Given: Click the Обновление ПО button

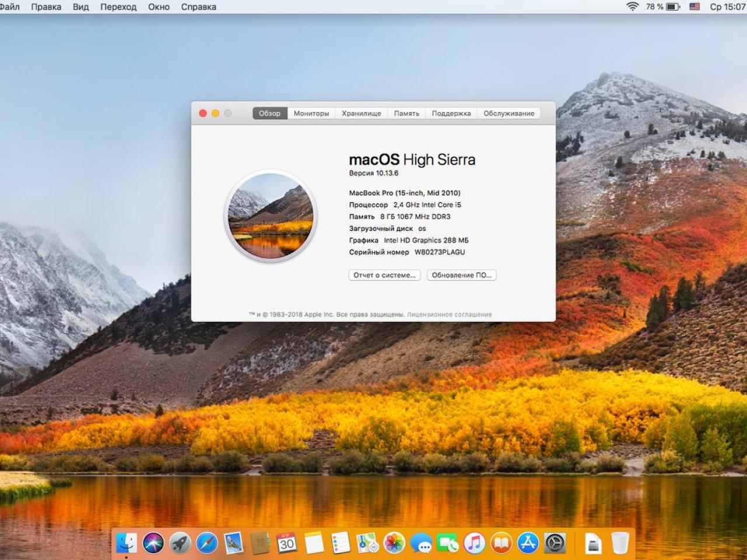Looking at the screenshot, I should coord(462,275).
